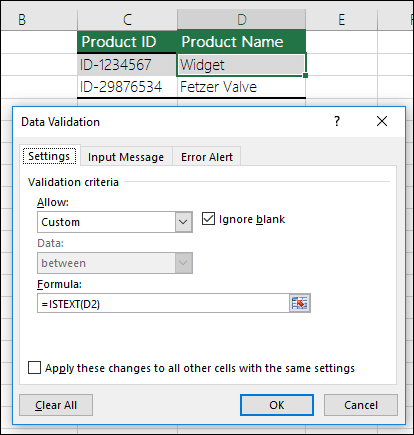Viewport: 414px width, 435px height.
Task: Open the Custom combo box under Allow
Action: coord(115,222)
